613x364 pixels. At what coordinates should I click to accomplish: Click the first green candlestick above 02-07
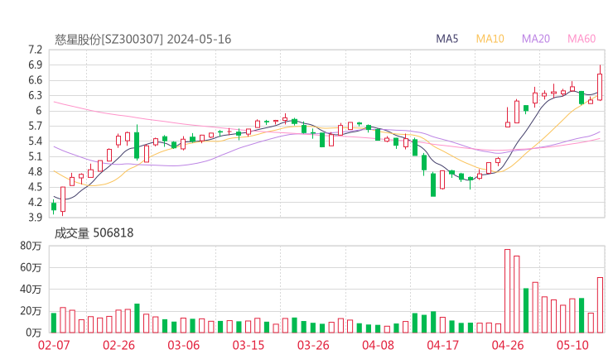tap(54, 207)
